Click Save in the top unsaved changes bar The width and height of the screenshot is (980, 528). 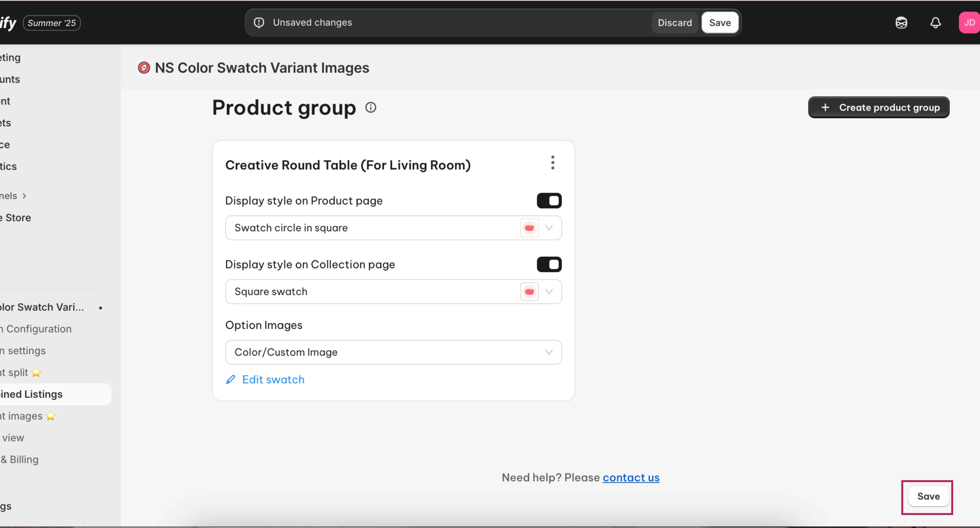click(720, 23)
